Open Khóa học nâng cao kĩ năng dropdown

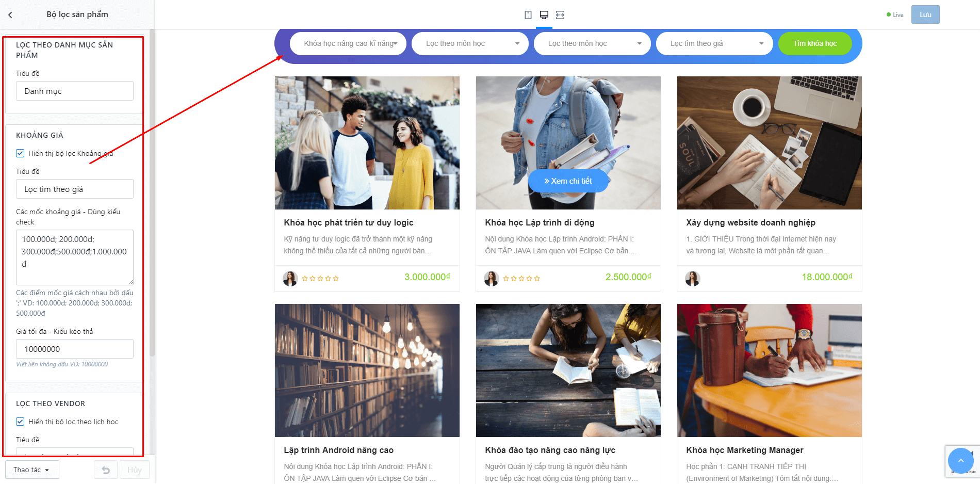[348, 43]
